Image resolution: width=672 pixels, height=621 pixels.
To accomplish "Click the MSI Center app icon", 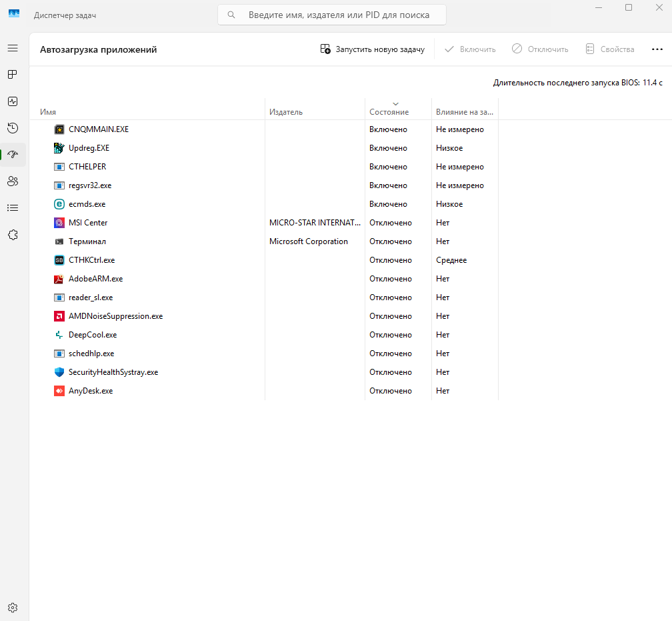I will tap(59, 223).
